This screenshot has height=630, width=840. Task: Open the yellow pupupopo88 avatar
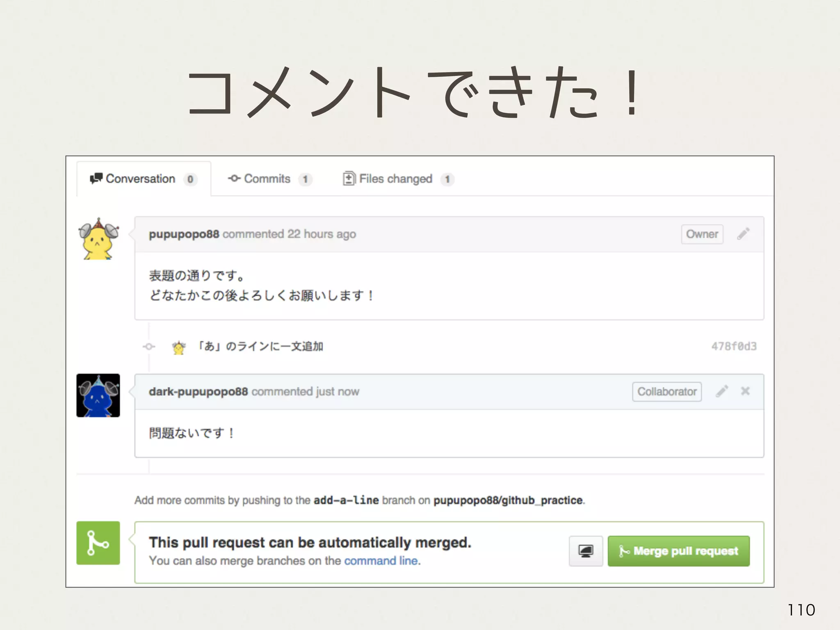point(98,239)
